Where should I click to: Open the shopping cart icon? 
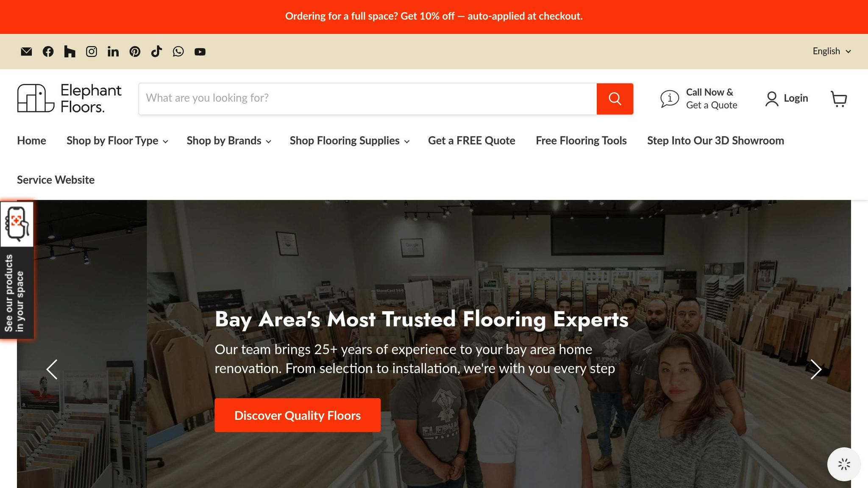click(x=839, y=99)
